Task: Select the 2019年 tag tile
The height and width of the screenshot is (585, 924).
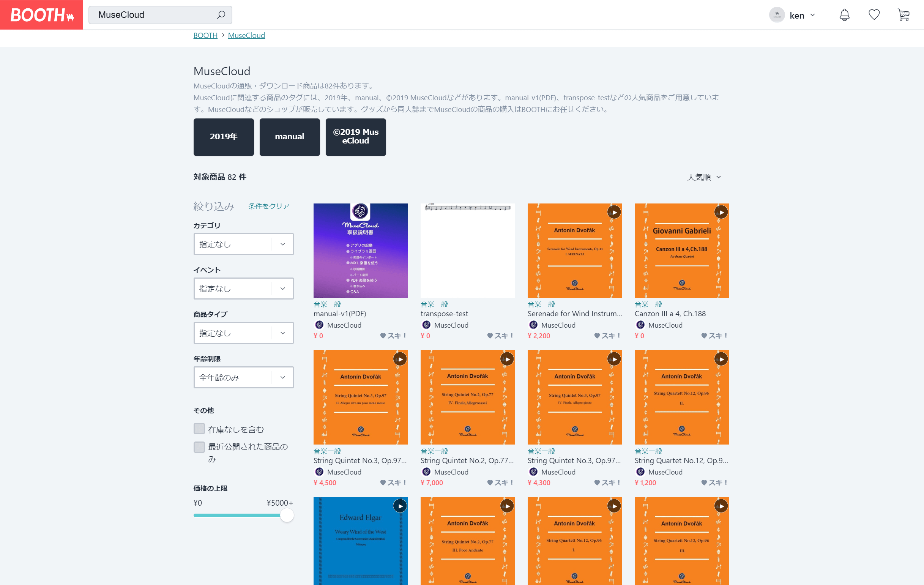Action: point(224,137)
